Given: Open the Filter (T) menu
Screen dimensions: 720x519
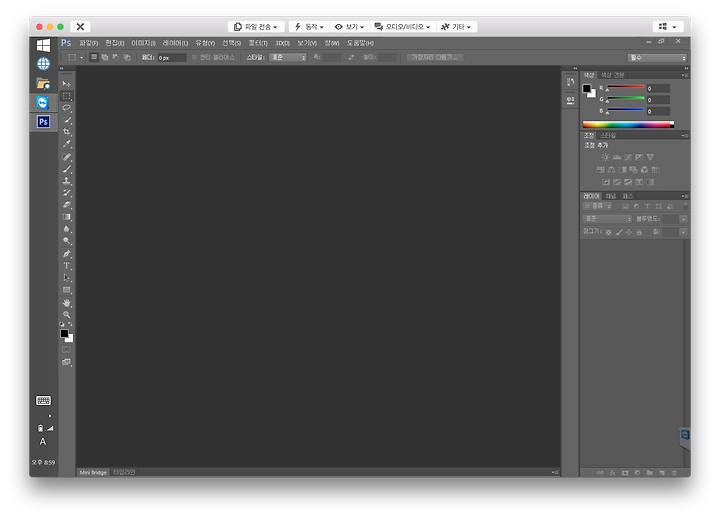Looking at the screenshot, I should click(x=258, y=43).
